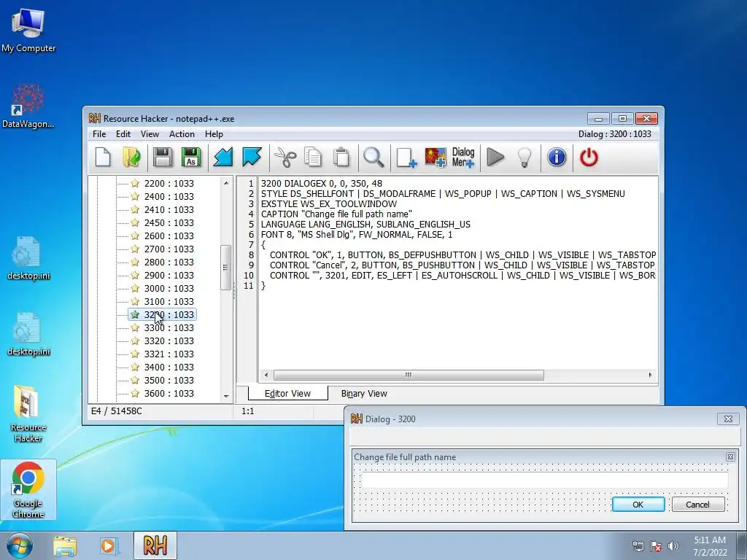Image resolution: width=747 pixels, height=560 pixels.
Task: Close the Dialog - 3200 preview window
Action: click(728, 419)
